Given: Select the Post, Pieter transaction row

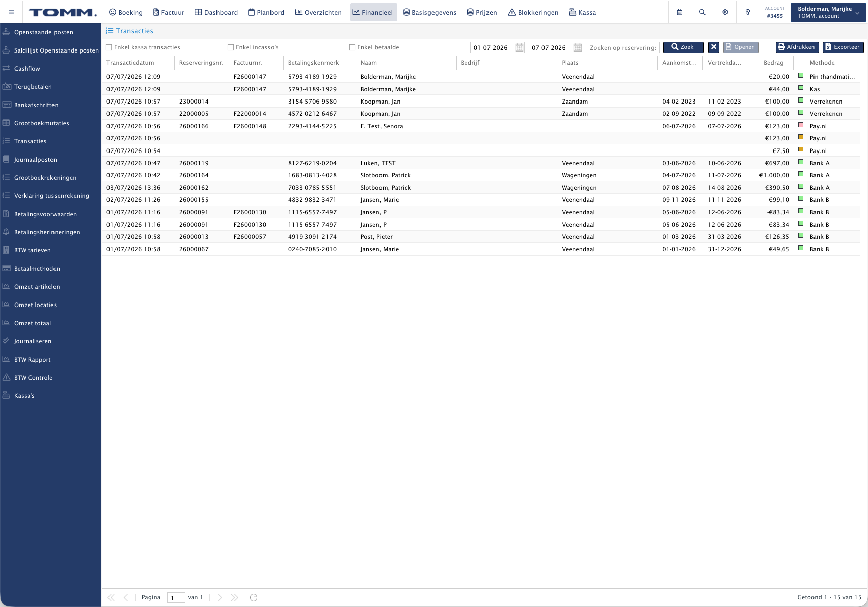Looking at the screenshot, I should [481, 237].
